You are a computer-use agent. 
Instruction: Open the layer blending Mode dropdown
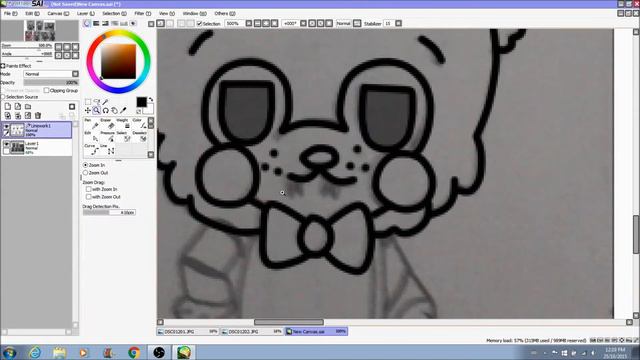51,74
